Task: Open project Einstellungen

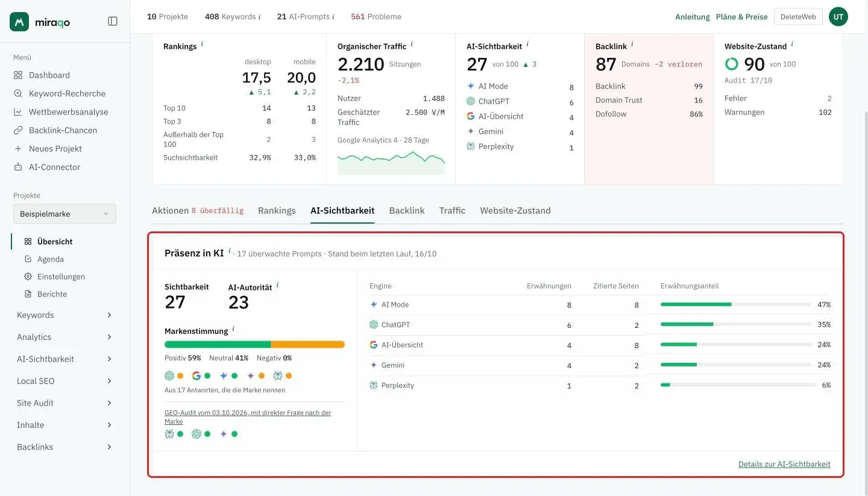Action: 54,277
